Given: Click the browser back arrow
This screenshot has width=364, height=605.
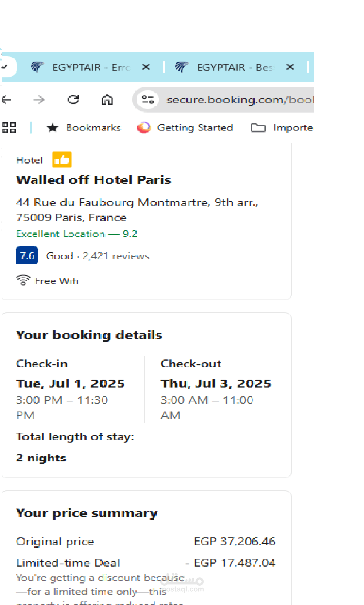Looking at the screenshot, I should click(x=6, y=100).
